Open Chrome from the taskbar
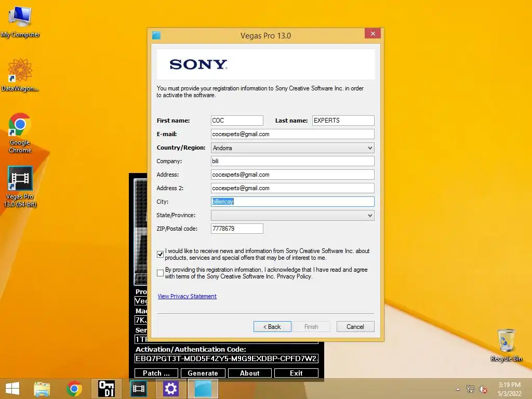This screenshot has height=399, width=532. 74,389
